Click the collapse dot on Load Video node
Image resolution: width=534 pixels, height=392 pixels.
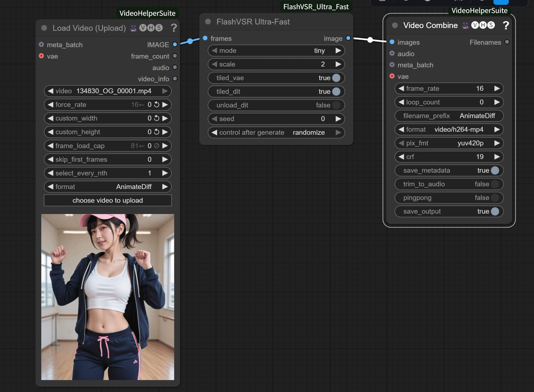(x=44, y=28)
